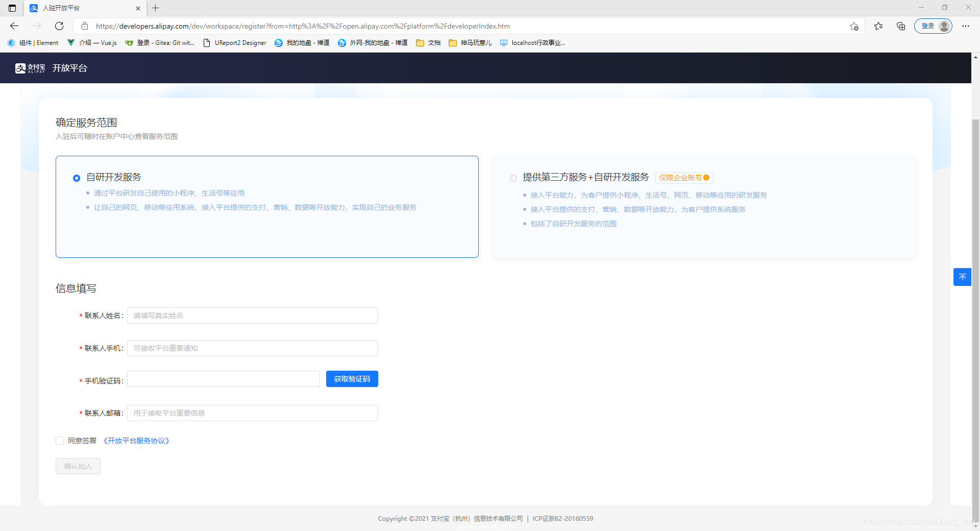The image size is (980, 531).
Task: Expand the 神马玩意儿 bookmarks folder
Action: 470,43
